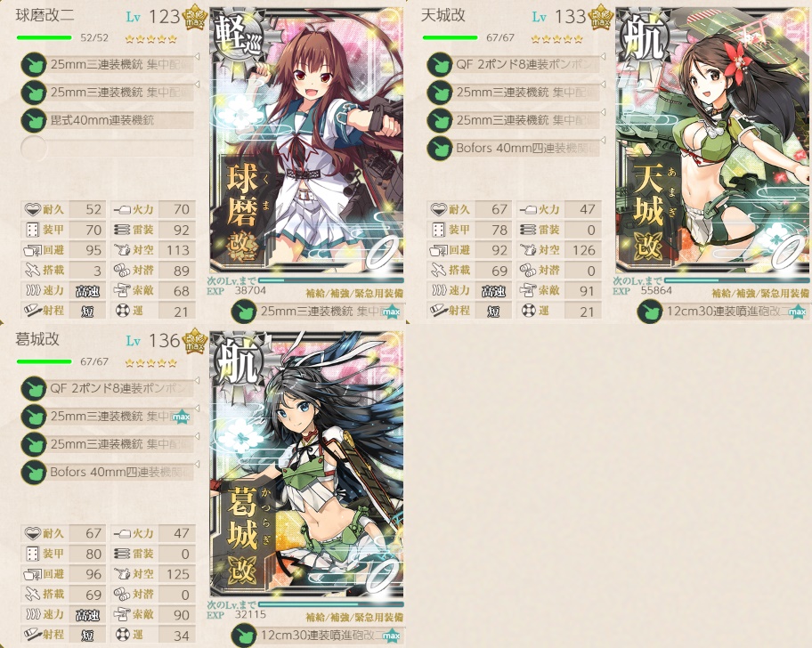Select Katsuragi Kai ship card image
Screen dimensions: 812x648
coord(306,465)
